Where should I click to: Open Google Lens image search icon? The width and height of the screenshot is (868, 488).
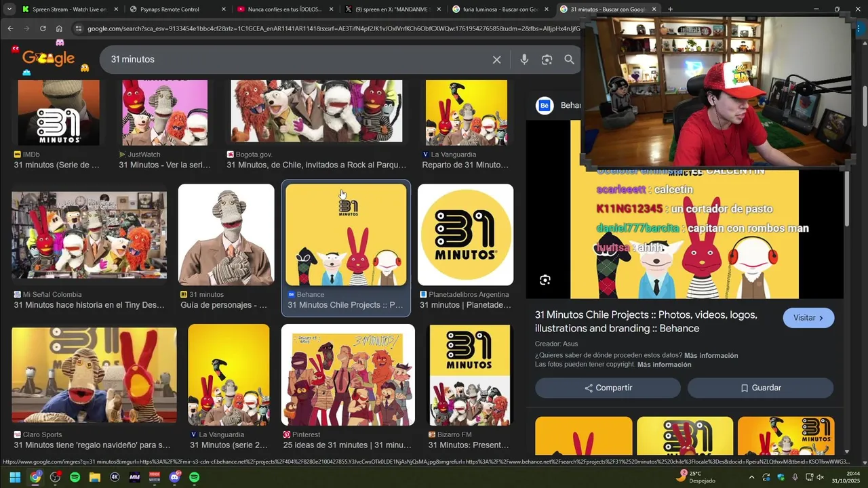coord(547,60)
